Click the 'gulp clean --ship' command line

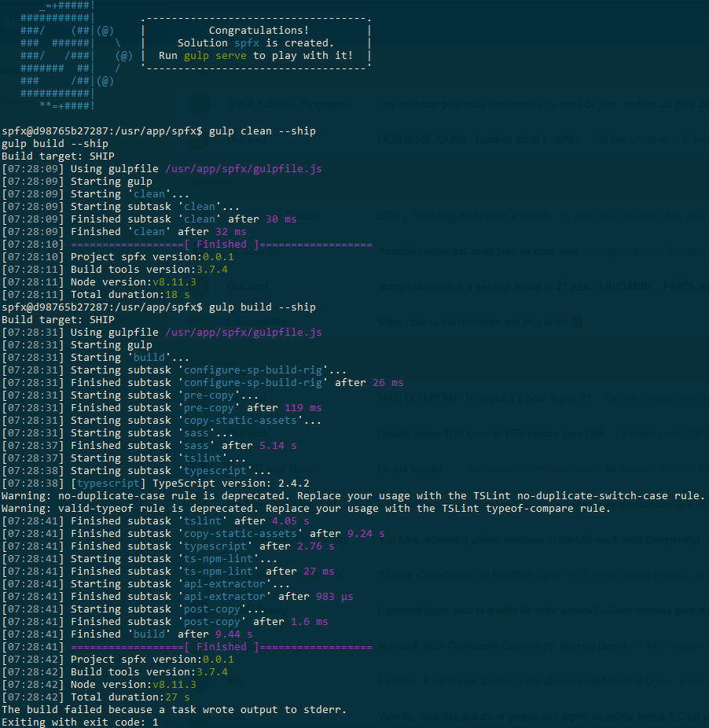point(159,131)
